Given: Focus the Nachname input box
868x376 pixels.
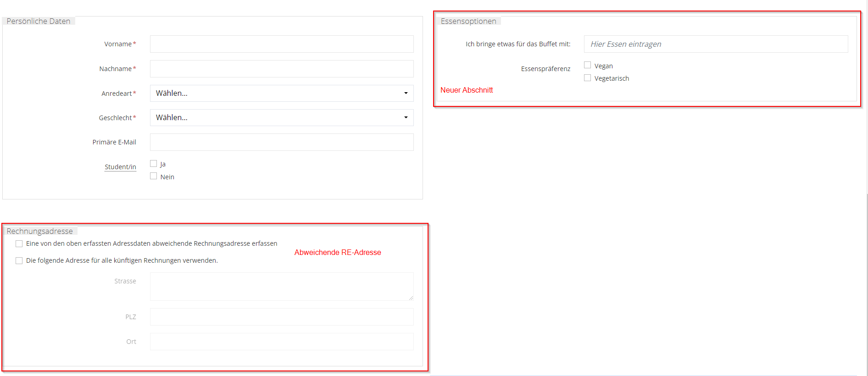Looking at the screenshot, I should pyautogui.click(x=281, y=69).
